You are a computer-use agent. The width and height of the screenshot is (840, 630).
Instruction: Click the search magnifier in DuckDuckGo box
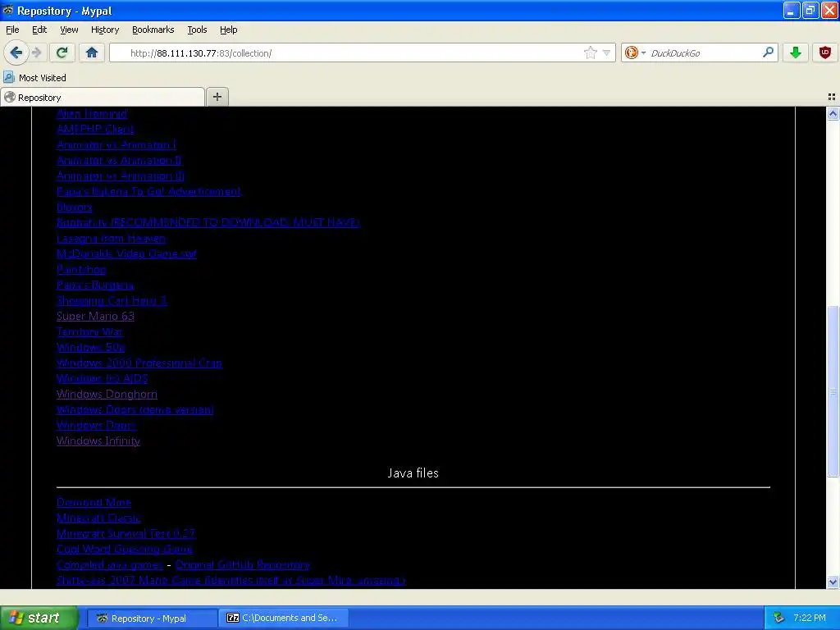point(768,52)
